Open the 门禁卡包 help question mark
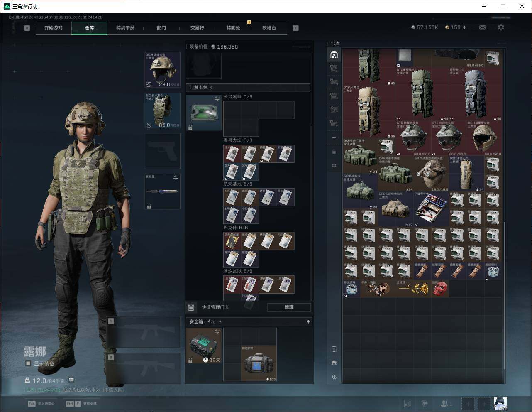The image size is (532, 412). (212, 88)
